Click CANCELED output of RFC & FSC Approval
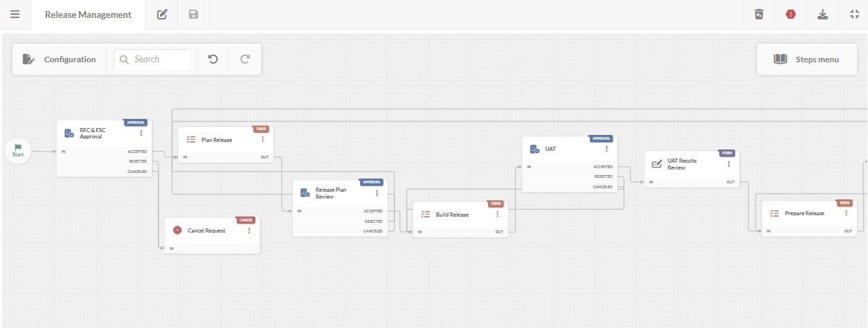This screenshot has height=328, width=868. pyautogui.click(x=137, y=172)
